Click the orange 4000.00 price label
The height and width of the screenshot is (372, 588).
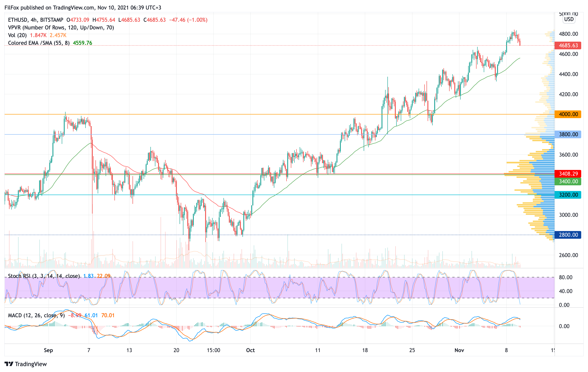pos(568,114)
